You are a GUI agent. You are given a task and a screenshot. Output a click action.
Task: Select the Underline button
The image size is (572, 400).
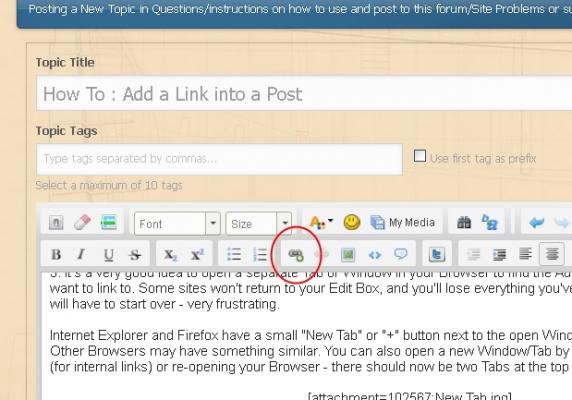pyautogui.click(x=108, y=255)
